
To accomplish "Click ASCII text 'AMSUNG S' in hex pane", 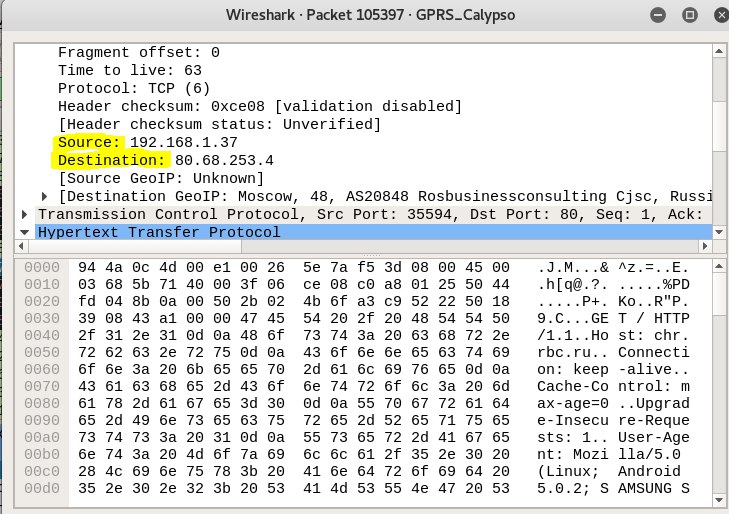I will click(653, 488).
